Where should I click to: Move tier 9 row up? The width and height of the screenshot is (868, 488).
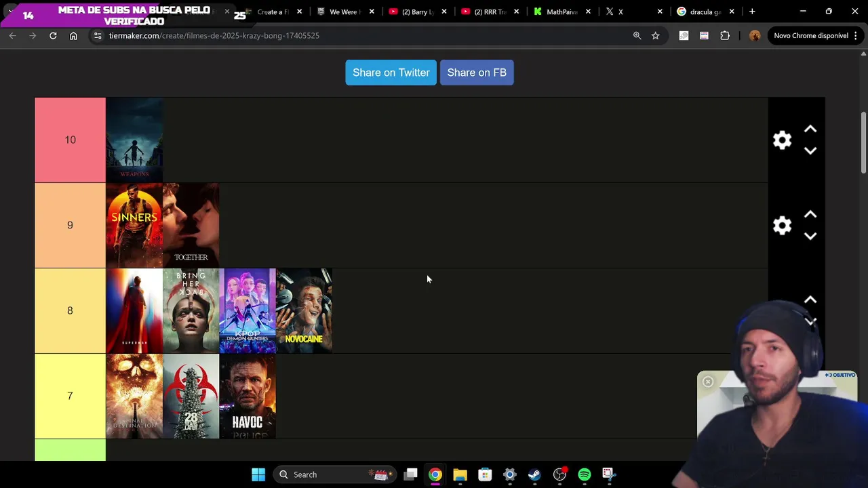pos(810,214)
